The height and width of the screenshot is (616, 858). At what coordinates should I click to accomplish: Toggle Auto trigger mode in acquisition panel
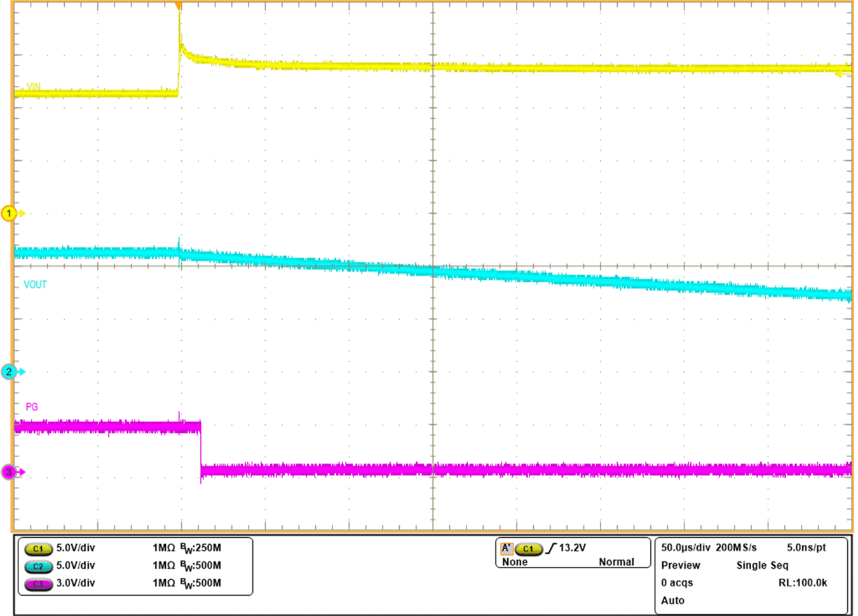point(673,600)
